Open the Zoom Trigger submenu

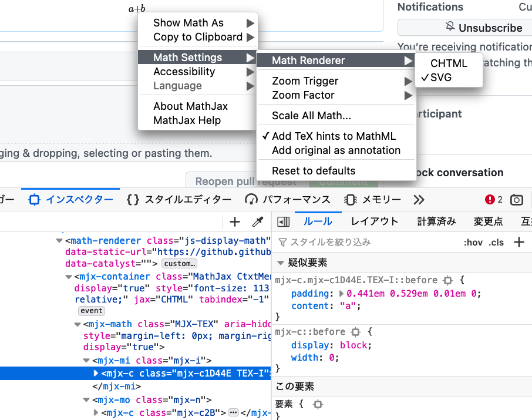point(336,81)
